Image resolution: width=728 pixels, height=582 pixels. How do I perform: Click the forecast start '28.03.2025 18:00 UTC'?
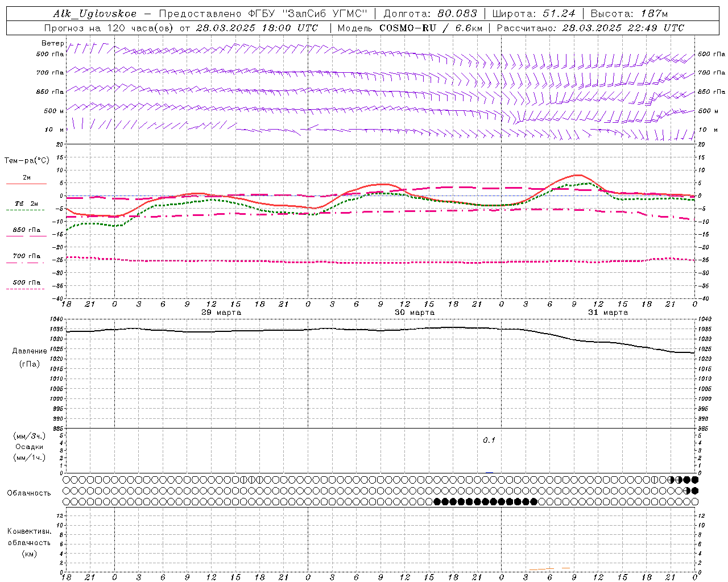[257, 28]
